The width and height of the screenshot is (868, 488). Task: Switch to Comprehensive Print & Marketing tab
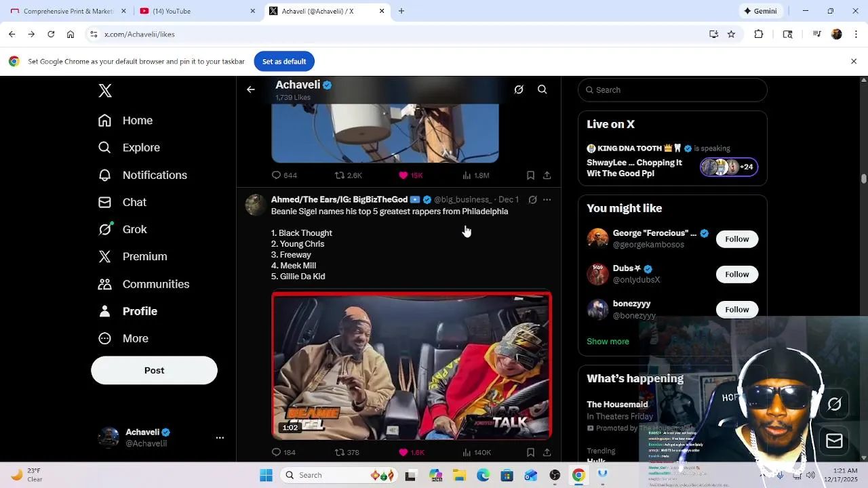coord(68,11)
